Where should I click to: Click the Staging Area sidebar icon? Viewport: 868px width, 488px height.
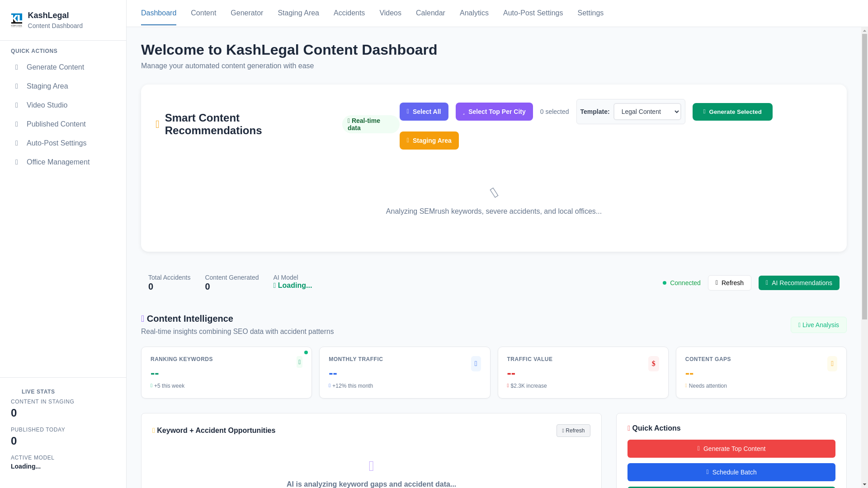[17, 86]
